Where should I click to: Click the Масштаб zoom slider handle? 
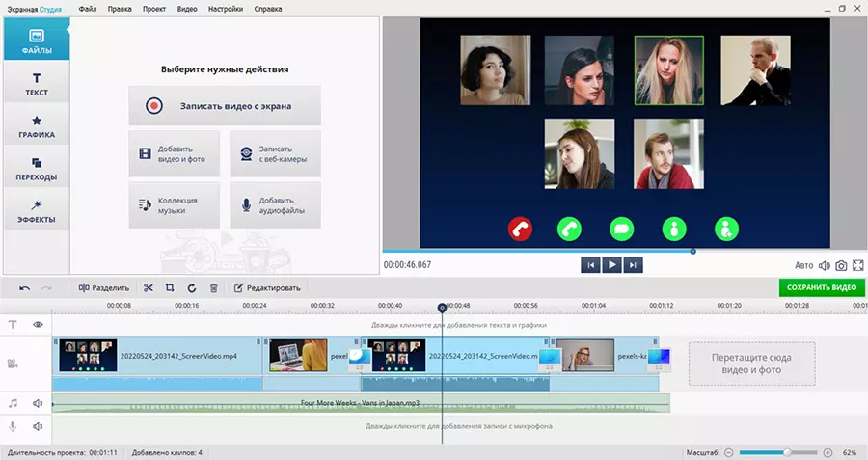tap(788, 452)
